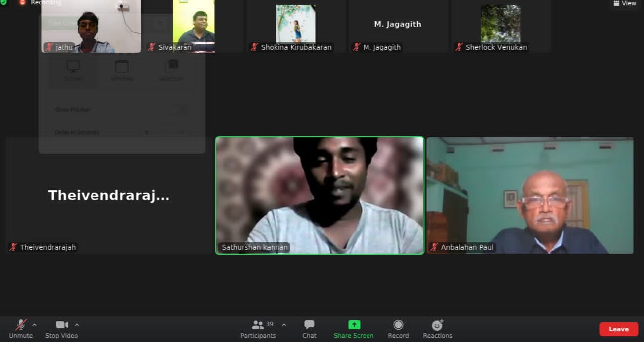Click the green encryption shield icon
This screenshot has width=644, height=342.
pyautogui.click(x=4, y=2)
